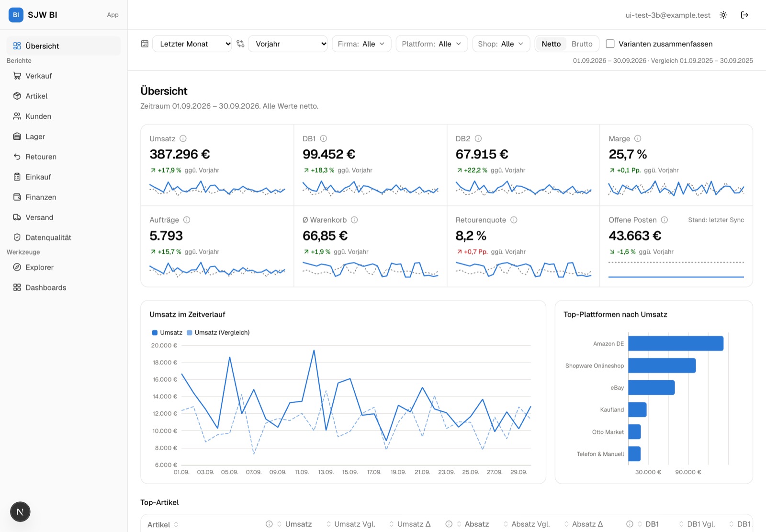
Task: Click the info icon before the Umsatz column header
Action: click(x=269, y=524)
